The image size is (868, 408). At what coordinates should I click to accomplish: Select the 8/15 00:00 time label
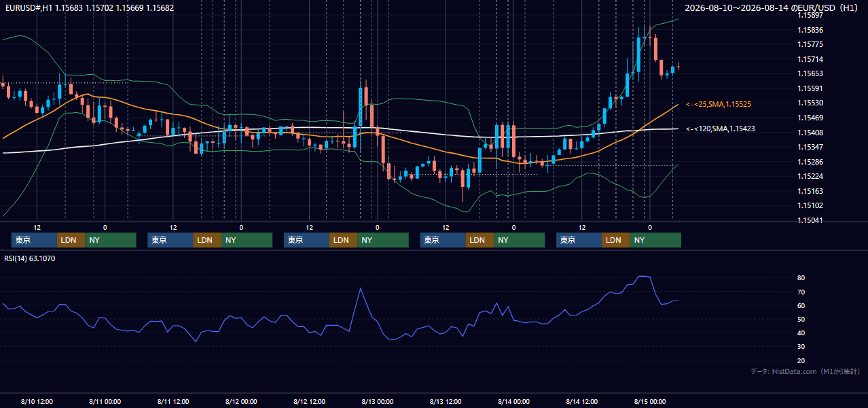pos(650,401)
